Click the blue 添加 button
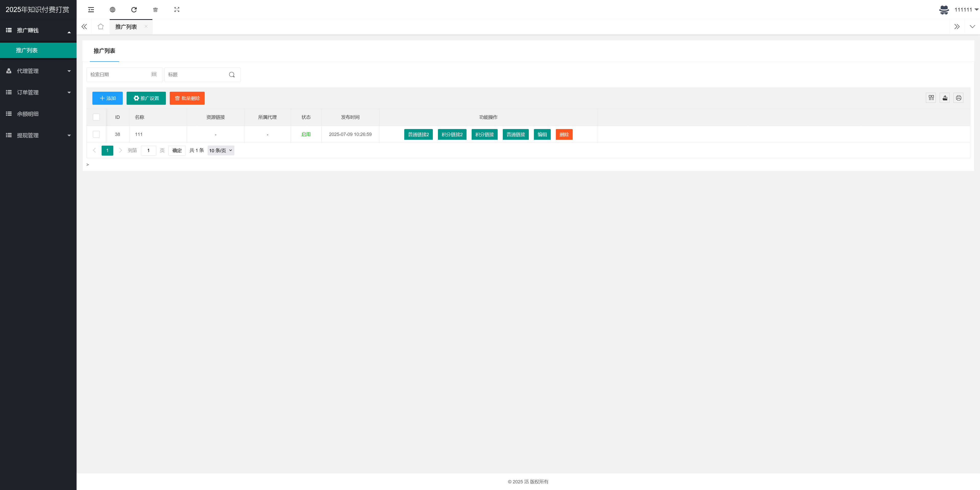Image resolution: width=980 pixels, height=490 pixels. [x=107, y=98]
